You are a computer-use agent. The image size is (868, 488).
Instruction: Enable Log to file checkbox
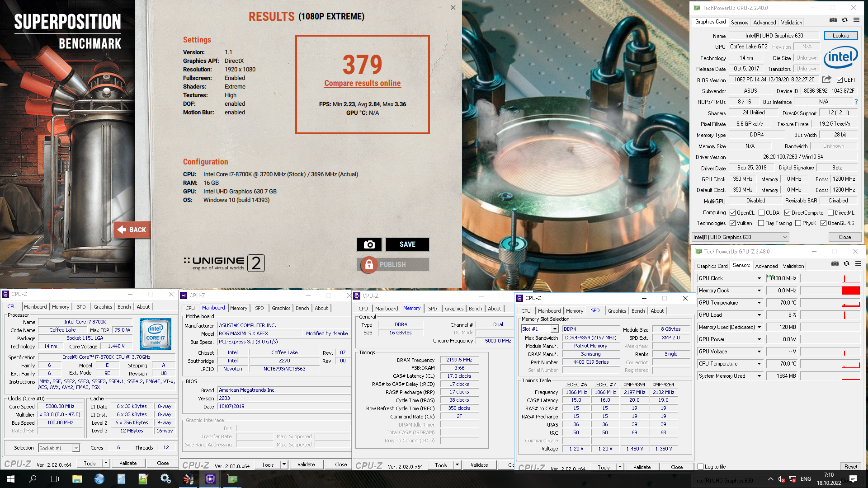pyautogui.click(x=700, y=467)
